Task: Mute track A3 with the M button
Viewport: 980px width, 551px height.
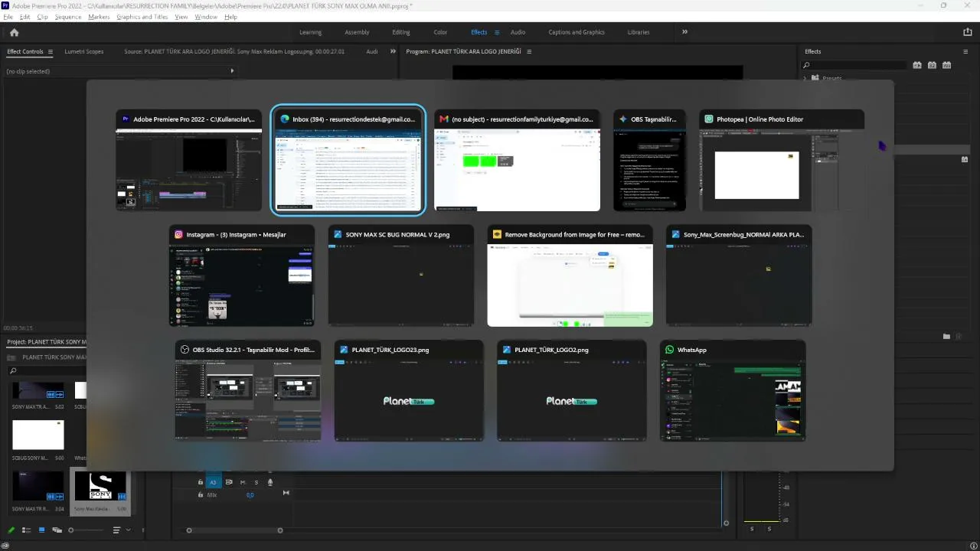Action: click(x=243, y=482)
